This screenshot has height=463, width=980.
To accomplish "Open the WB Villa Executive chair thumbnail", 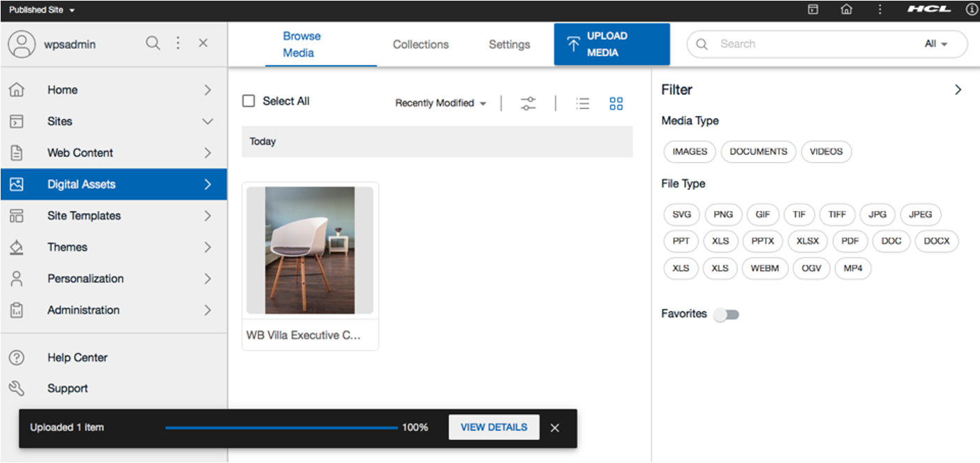I will (x=310, y=251).
